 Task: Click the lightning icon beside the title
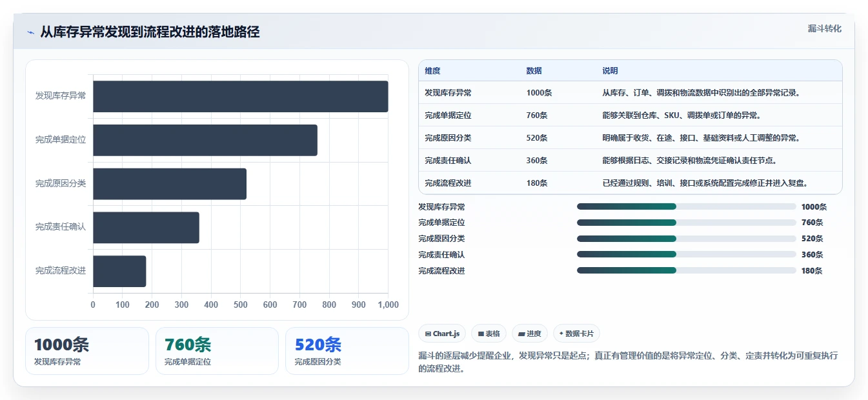coord(30,32)
